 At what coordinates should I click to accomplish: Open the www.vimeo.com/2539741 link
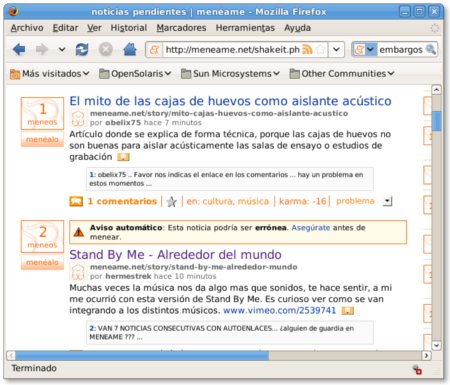pyautogui.click(x=279, y=310)
